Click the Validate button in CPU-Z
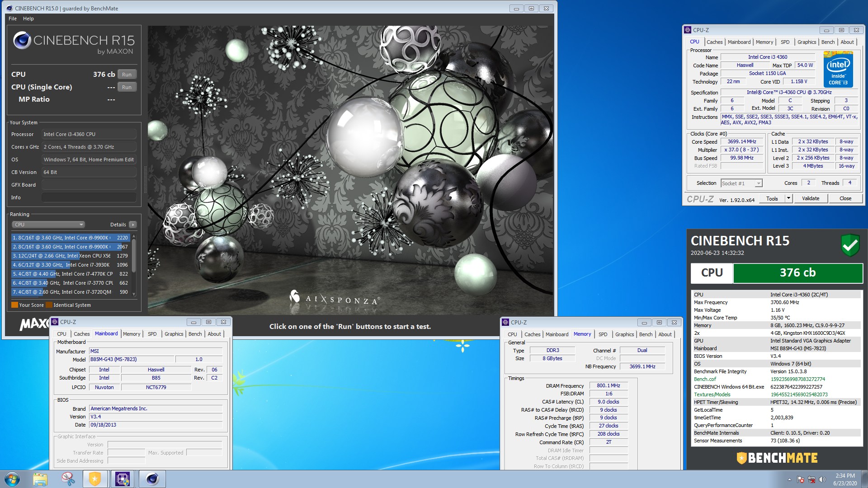Viewport: 868px width, 488px height. [x=811, y=198]
